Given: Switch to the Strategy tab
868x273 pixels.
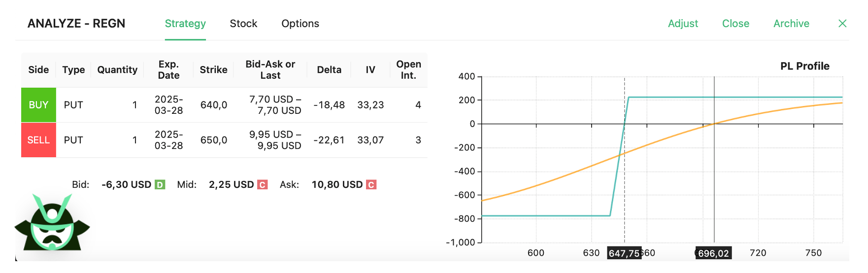Looking at the screenshot, I should pyautogui.click(x=185, y=24).
